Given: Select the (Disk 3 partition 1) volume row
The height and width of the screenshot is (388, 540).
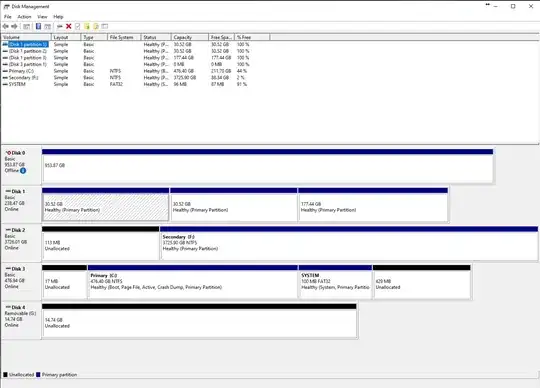Looking at the screenshot, I should click(x=28, y=64).
